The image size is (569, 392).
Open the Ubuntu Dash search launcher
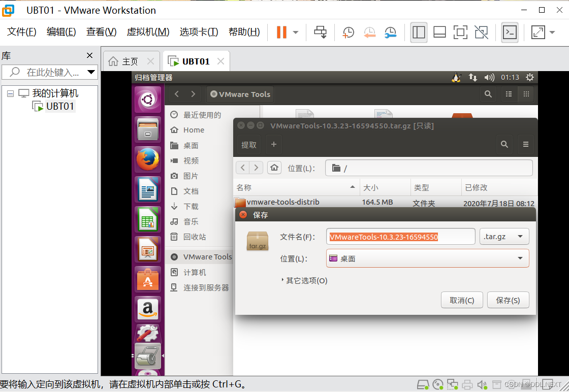pos(148,100)
